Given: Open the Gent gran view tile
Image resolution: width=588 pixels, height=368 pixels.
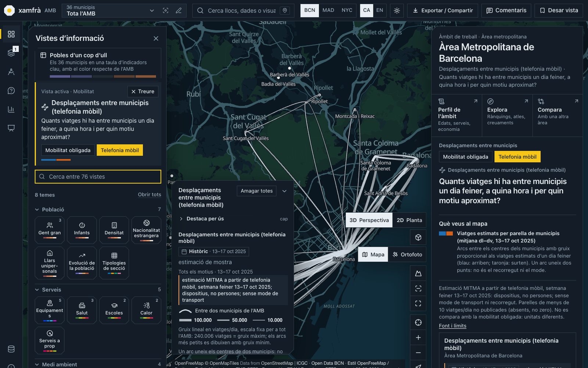Looking at the screenshot, I should pos(50,230).
